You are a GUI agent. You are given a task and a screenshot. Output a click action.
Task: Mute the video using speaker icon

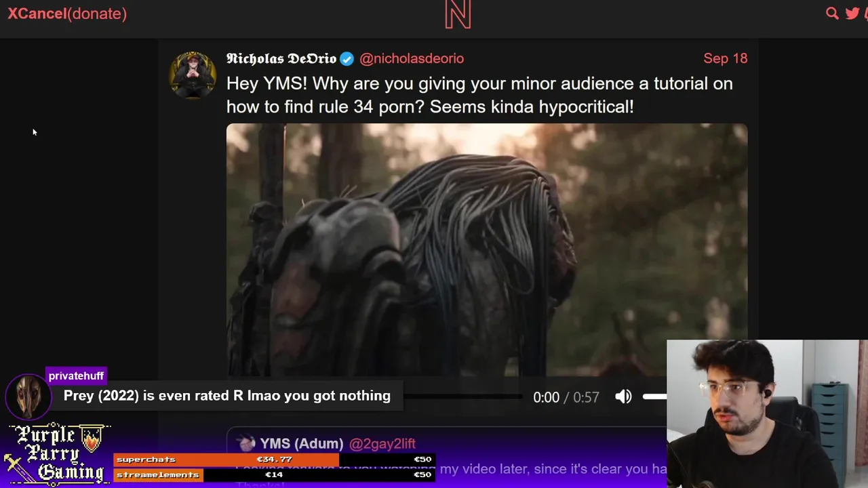click(x=623, y=396)
